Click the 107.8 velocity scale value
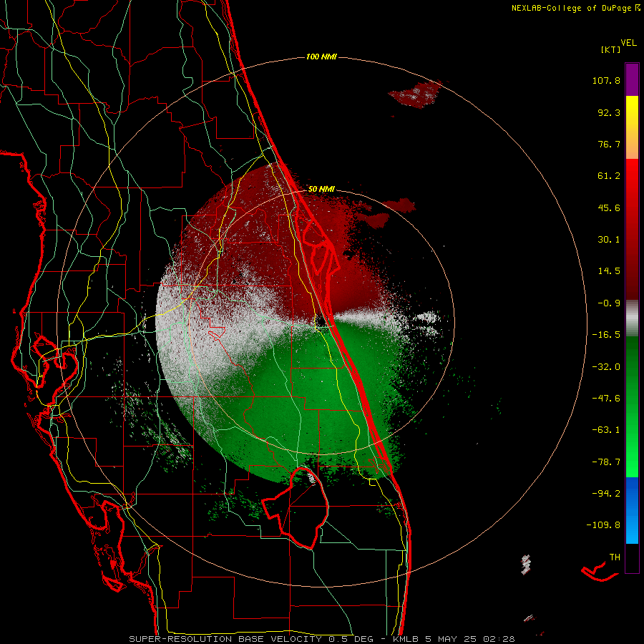This screenshot has height=644, width=644. (606, 80)
